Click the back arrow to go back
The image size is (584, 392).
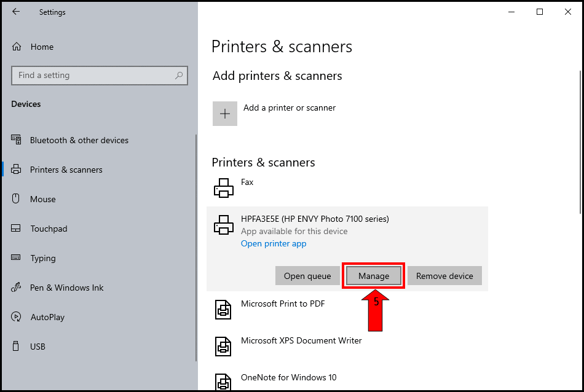[x=16, y=11]
